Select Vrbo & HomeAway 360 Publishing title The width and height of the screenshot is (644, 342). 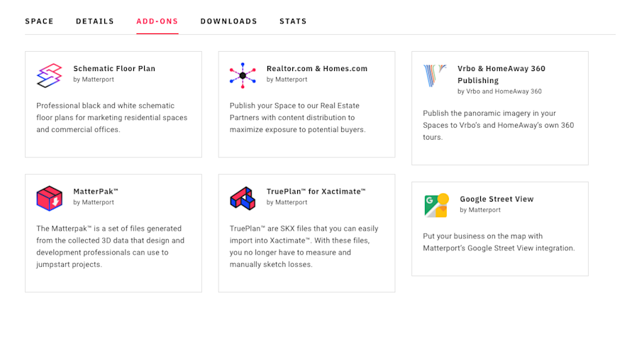coord(501,75)
